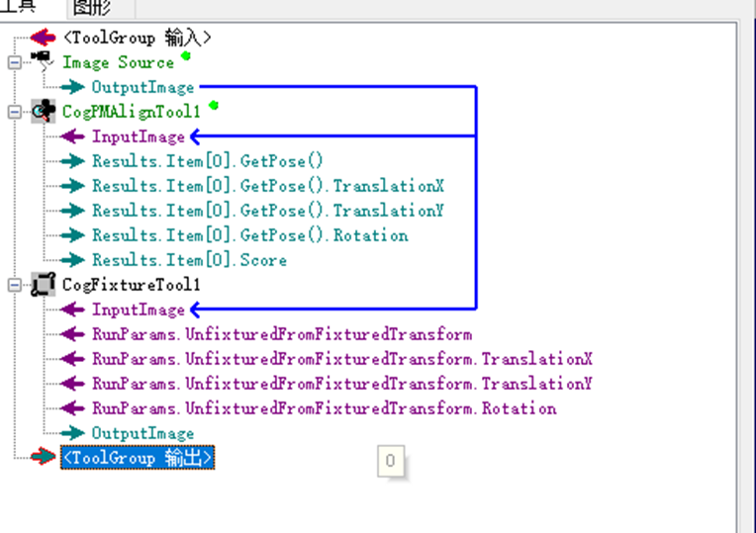The image size is (756, 533).
Task: Click arrow icon beside Results.Item[0].Score
Action: click(73, 260)
